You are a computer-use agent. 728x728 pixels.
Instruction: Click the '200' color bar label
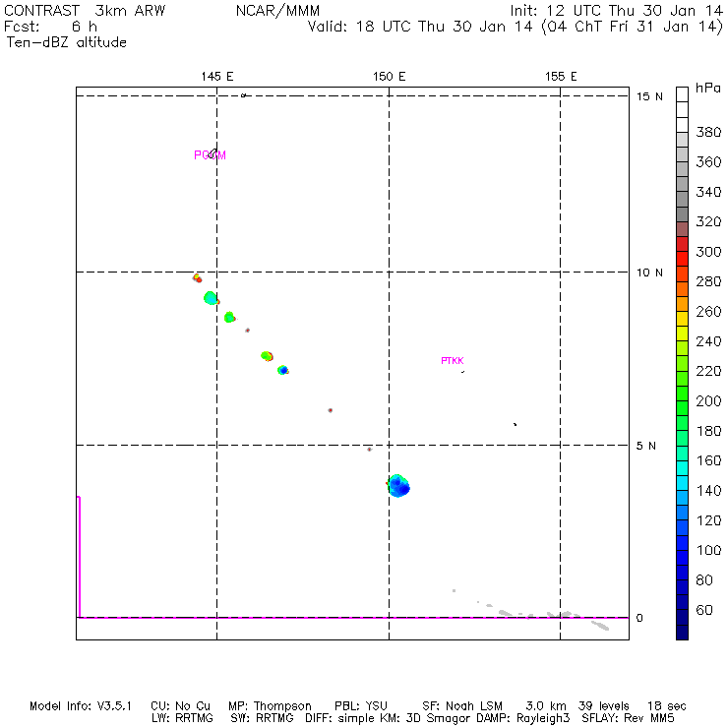pyautogui.click(x=708, y=400)
